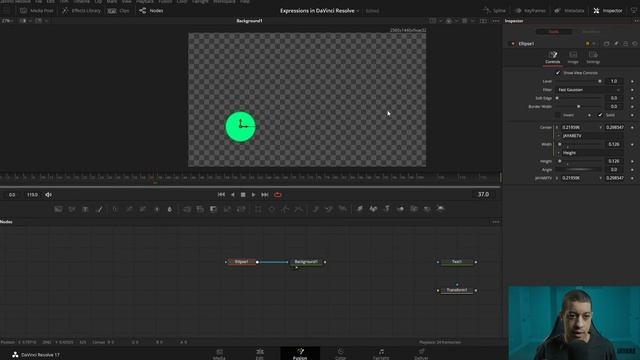Add a Transform node from the toolbar
Image resolution: width=640 pixels, height=360 pixels.
point(241,209)
